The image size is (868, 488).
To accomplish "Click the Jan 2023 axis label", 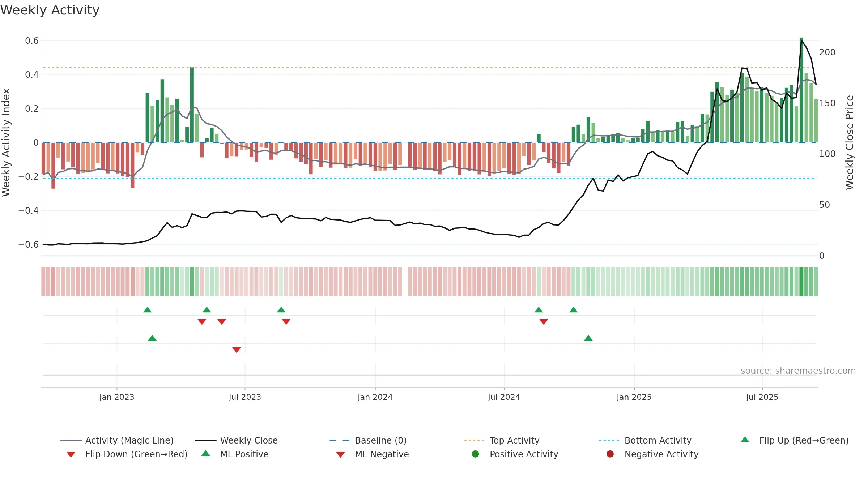I will point(117,397).
